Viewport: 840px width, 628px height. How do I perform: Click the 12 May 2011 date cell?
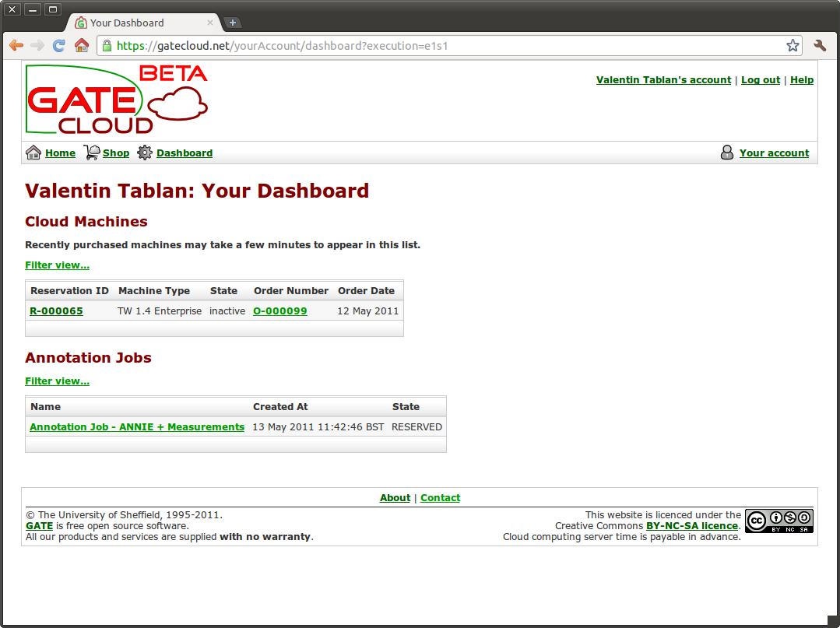pyautogui.click(x=368, y=311)
